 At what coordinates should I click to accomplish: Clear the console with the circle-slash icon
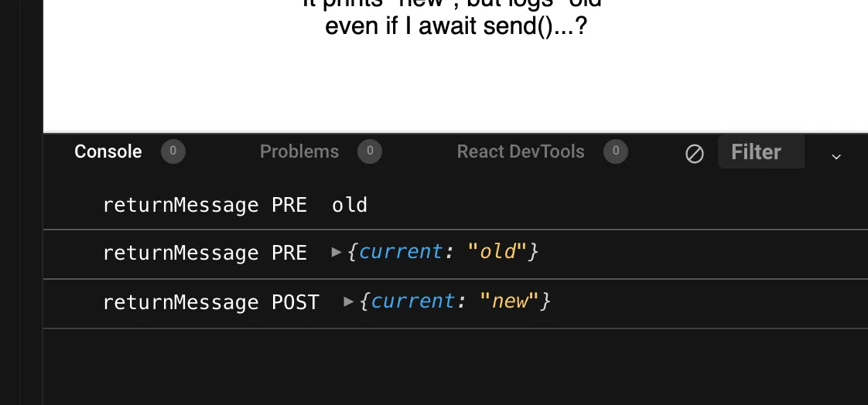coord(694,154)
